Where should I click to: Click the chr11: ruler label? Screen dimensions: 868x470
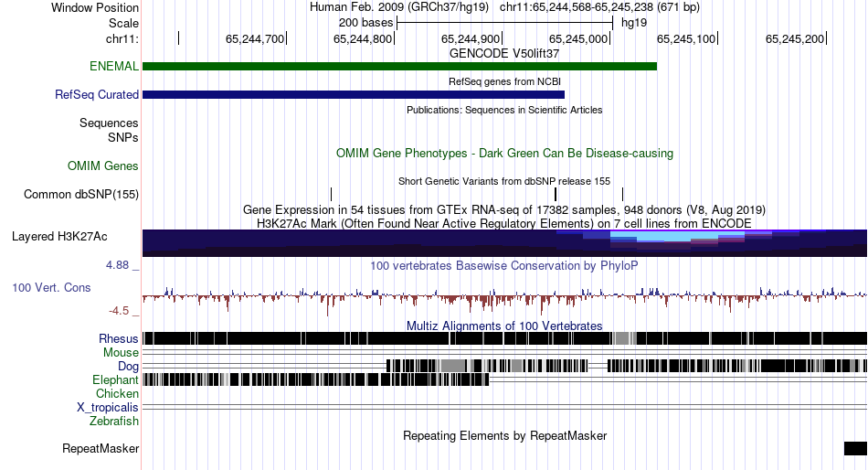122,38
